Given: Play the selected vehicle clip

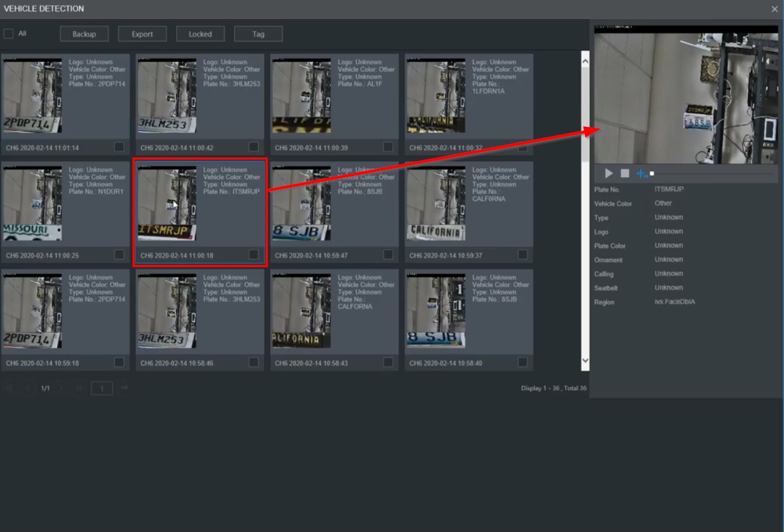Looking at the screenshot, I should (x=608, y=172).
